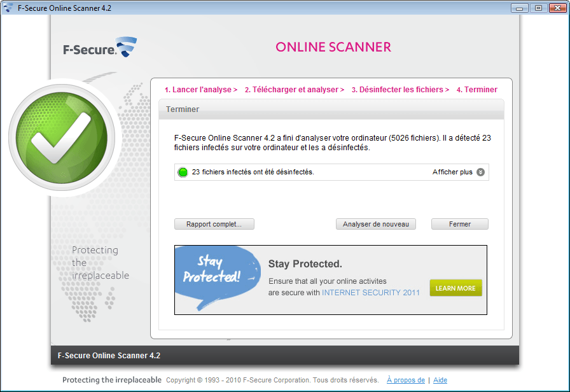
Task: Click the green status dot beside disinfected files
Action: 183,172
